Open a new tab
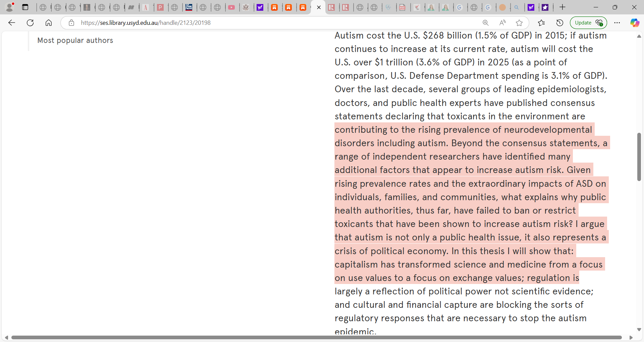The height and width of the screenshot is (342, 644). click(562, 7)
